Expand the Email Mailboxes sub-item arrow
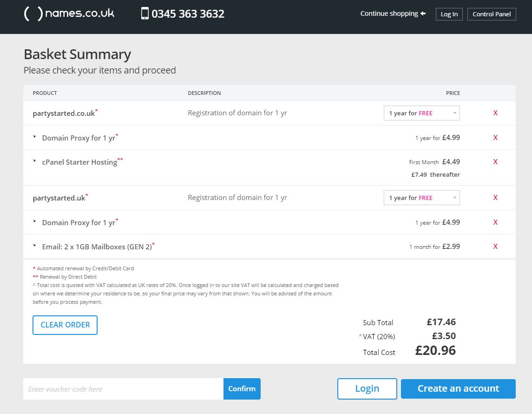 (x=35, y=246)
